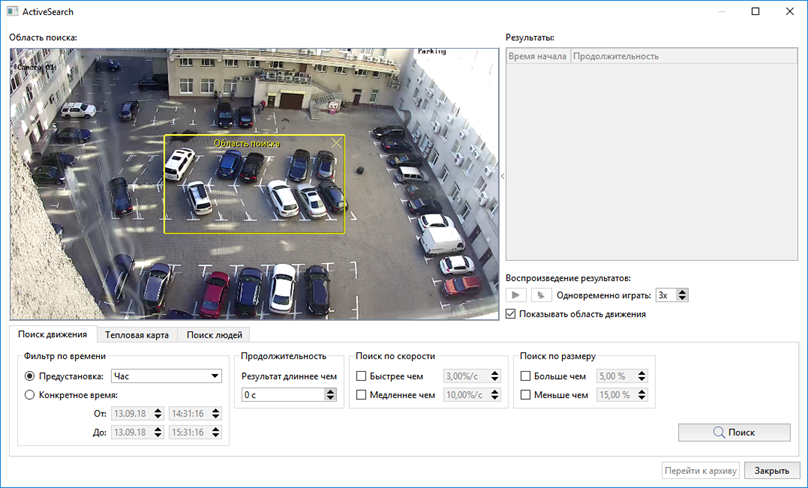Click the Закрыть button
The height and width of the screenshot is (488, 808).
pyautogui.click(x=772, y=470)
